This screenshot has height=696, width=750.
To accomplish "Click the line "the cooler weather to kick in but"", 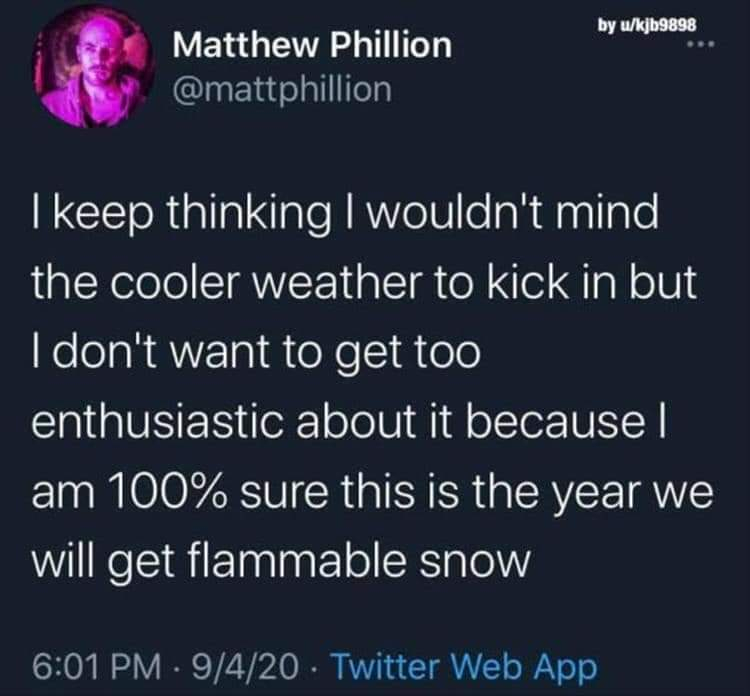I will point(364,282).
